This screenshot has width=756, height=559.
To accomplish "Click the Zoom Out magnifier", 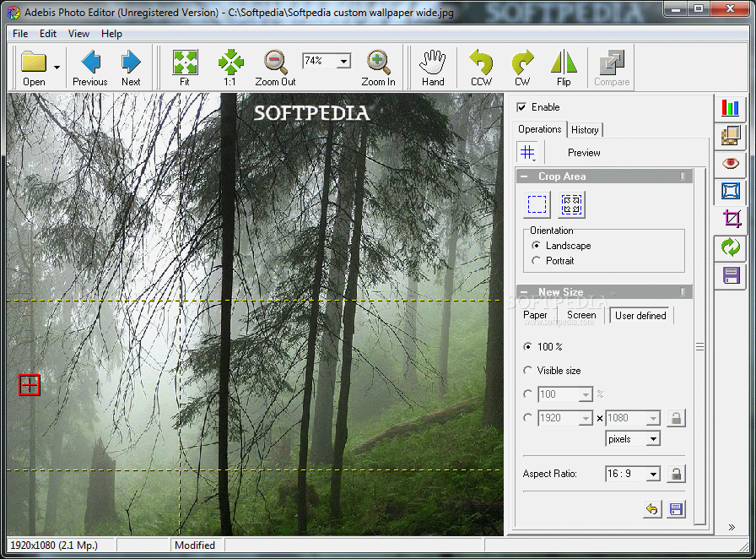I will [x=275, y=68].
